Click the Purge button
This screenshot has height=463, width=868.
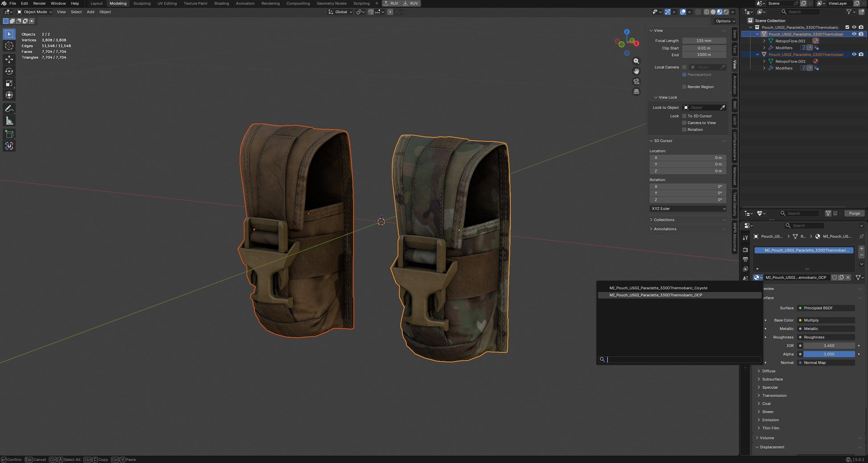854,213
